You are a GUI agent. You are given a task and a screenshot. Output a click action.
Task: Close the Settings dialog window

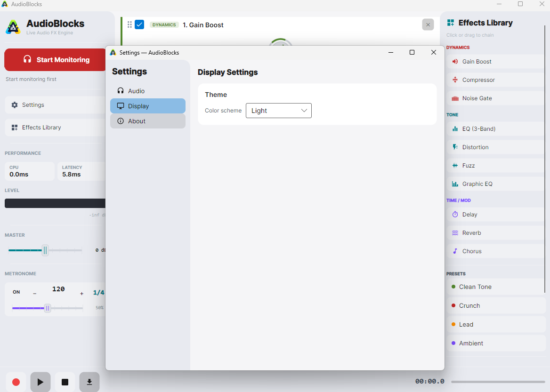pyautogui.click(x=434, y=52)
